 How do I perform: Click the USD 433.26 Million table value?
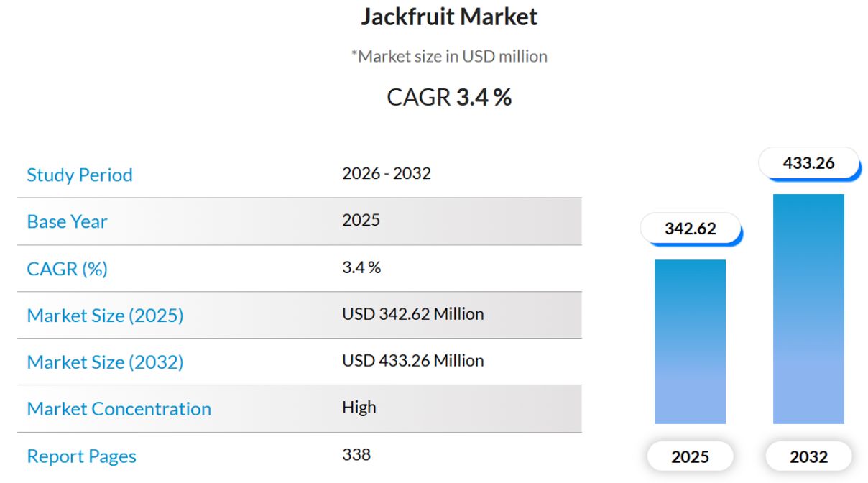(x=412, y=360)
